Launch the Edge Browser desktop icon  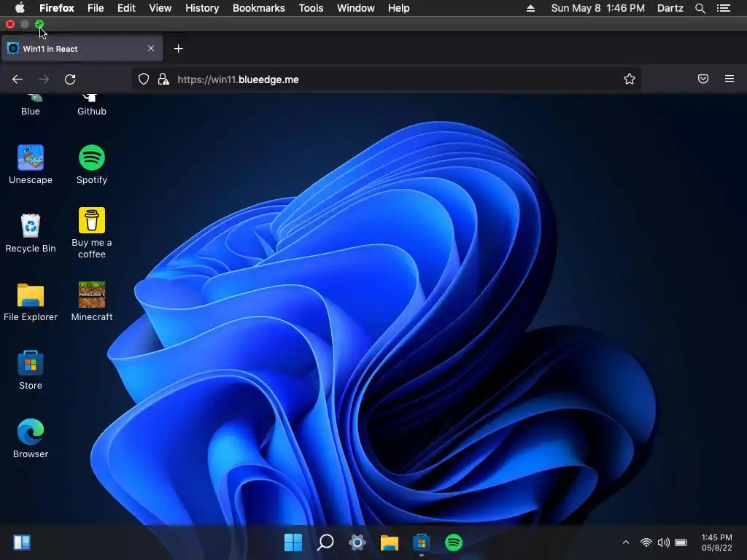tap(31, 439)
